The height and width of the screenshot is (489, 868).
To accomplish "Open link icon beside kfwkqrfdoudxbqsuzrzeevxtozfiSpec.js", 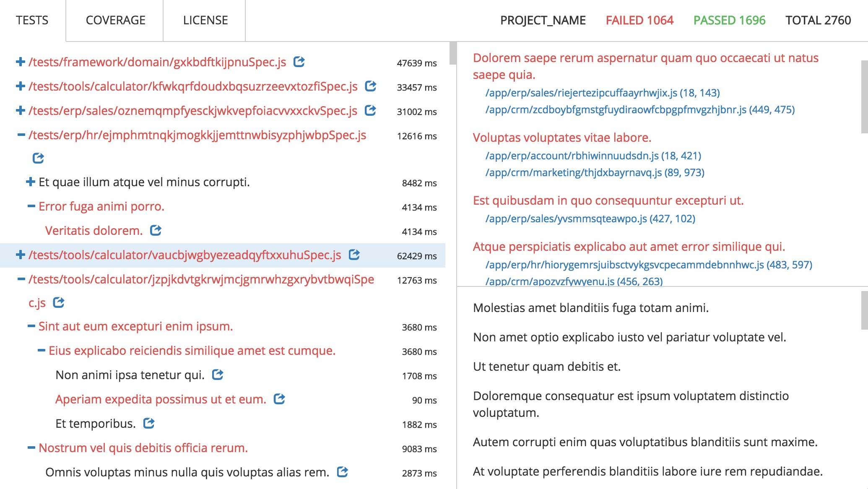I will coord(371,86).
